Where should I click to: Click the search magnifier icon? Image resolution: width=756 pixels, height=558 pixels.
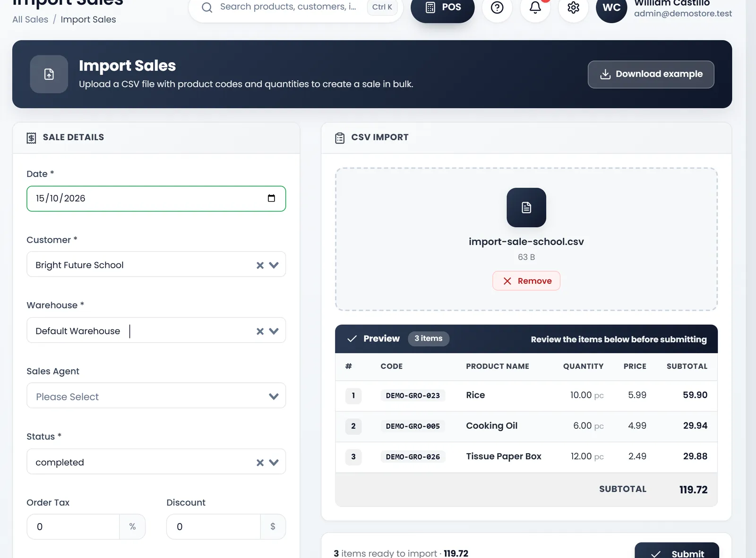coord(207,7)
